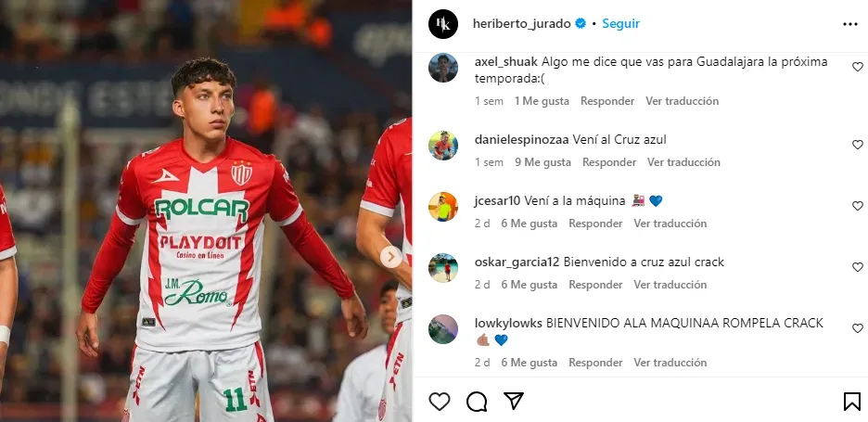Like the post with the heart icon
Viewport: 868px width, 422px height.
tap(440, 401)
